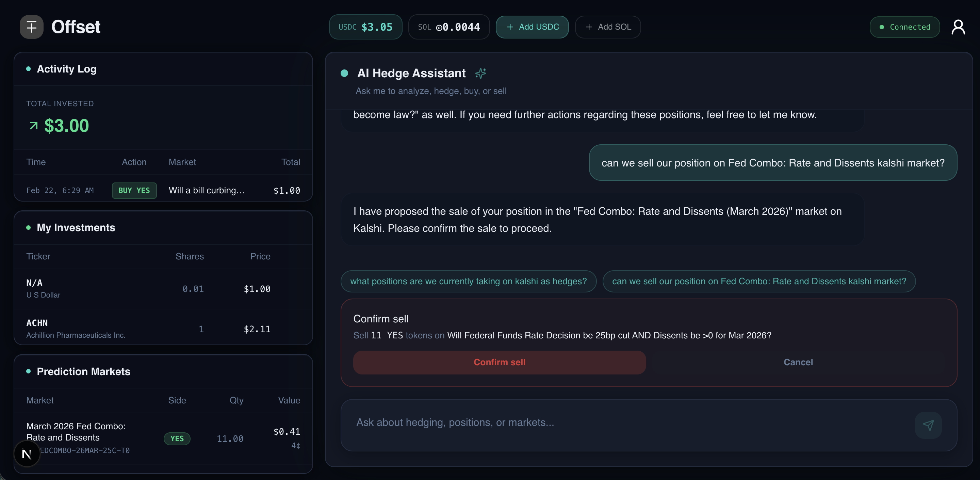
Task: Click the USDC balance pill
Action: pyautogui.click(x=365, y=27)
